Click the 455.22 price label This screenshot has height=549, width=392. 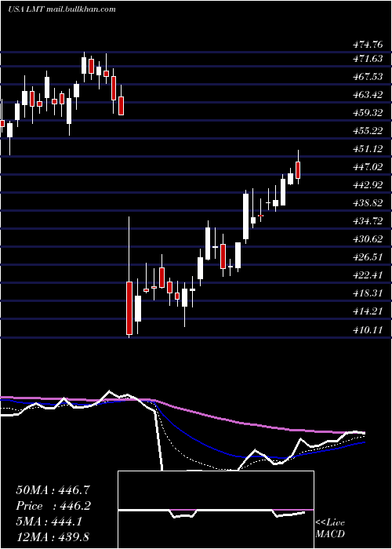[x=368, y=131]
